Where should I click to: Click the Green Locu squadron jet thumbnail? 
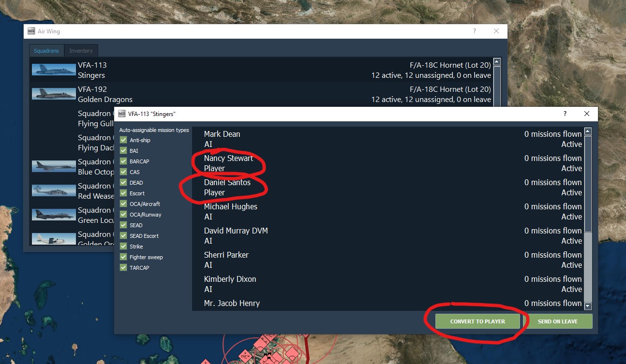(x=54, y=215)
